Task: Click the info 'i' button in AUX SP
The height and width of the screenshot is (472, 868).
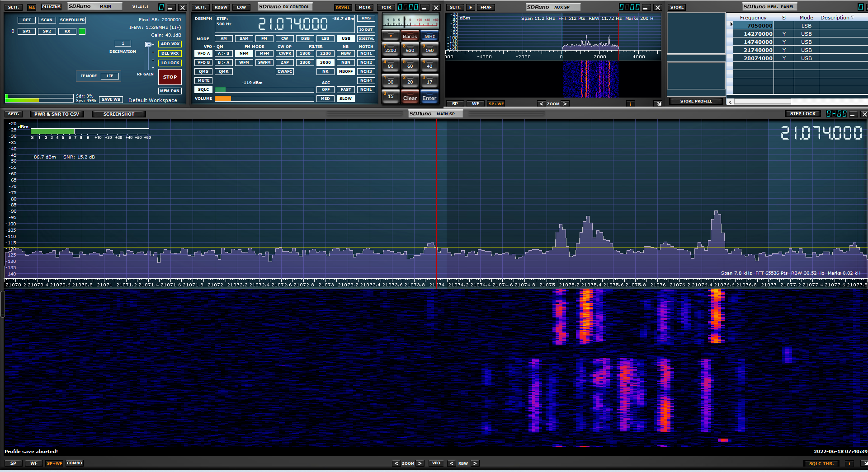Action: pos(630,103)
